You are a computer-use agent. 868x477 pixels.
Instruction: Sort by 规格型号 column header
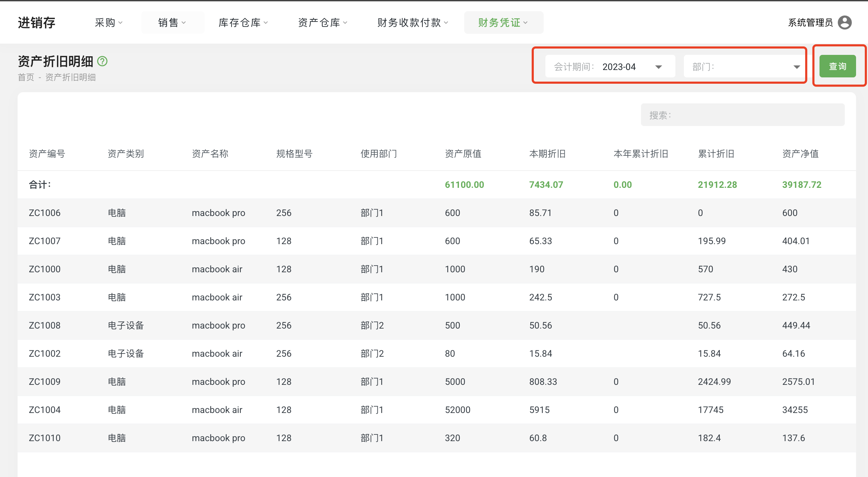(294, 154)
